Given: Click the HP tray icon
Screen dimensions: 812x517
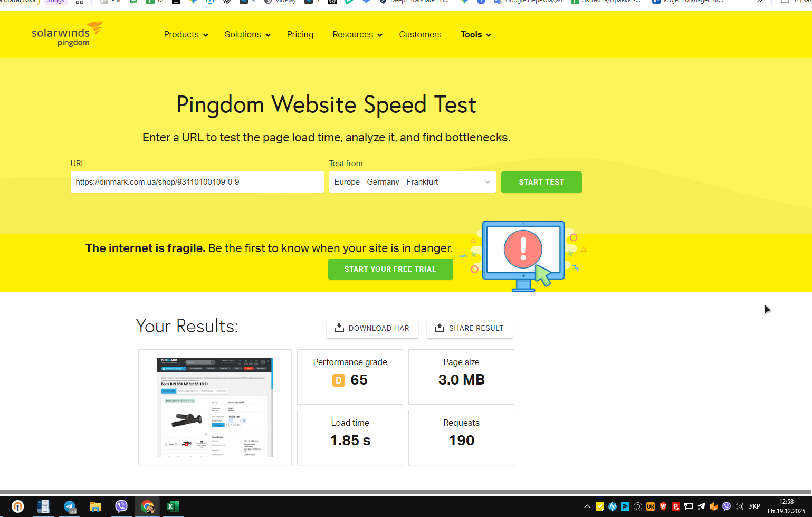Looking at the screenshot, I should click(x=613, y=506).
